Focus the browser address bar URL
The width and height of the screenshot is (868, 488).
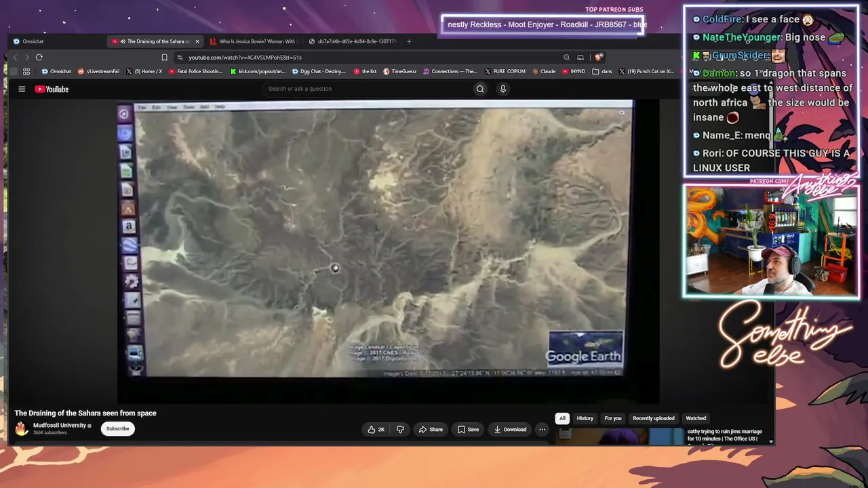(x=245, y=58)
